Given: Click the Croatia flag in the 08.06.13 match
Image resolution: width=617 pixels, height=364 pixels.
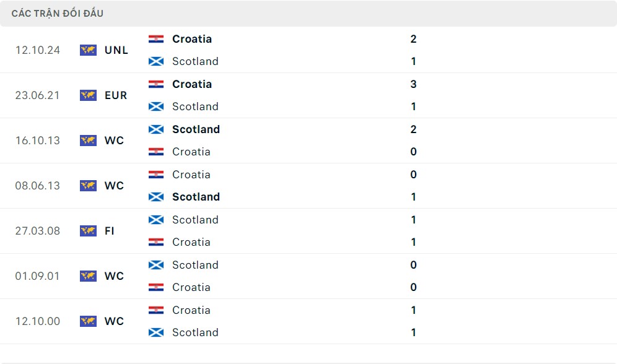Looking at the screenshot, I should [x=156, y=175].
